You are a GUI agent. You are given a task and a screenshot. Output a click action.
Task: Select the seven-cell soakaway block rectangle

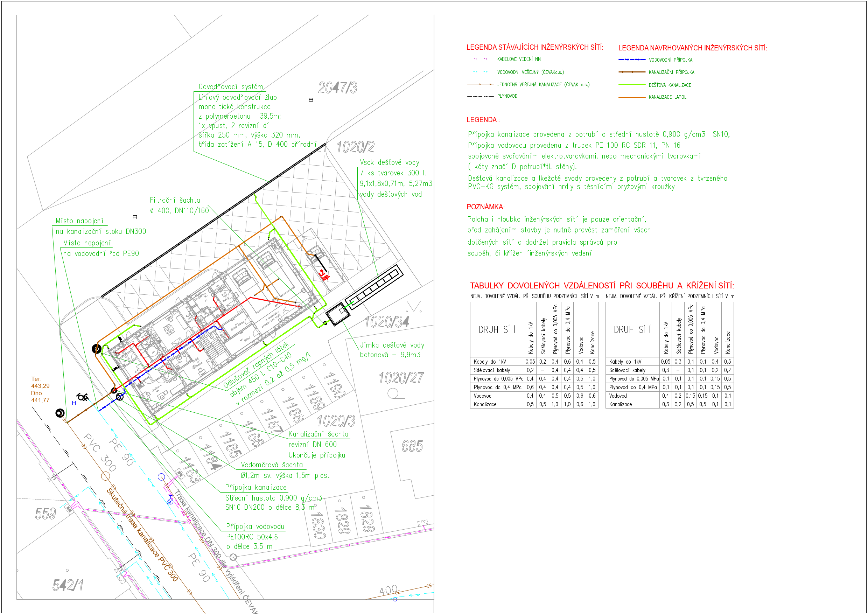(374, 287)
